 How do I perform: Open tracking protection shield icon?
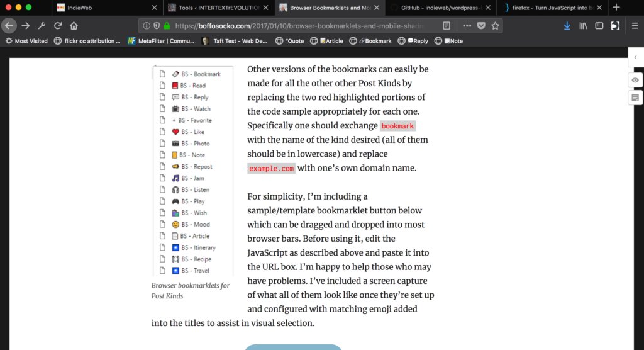tap(157, 26)
